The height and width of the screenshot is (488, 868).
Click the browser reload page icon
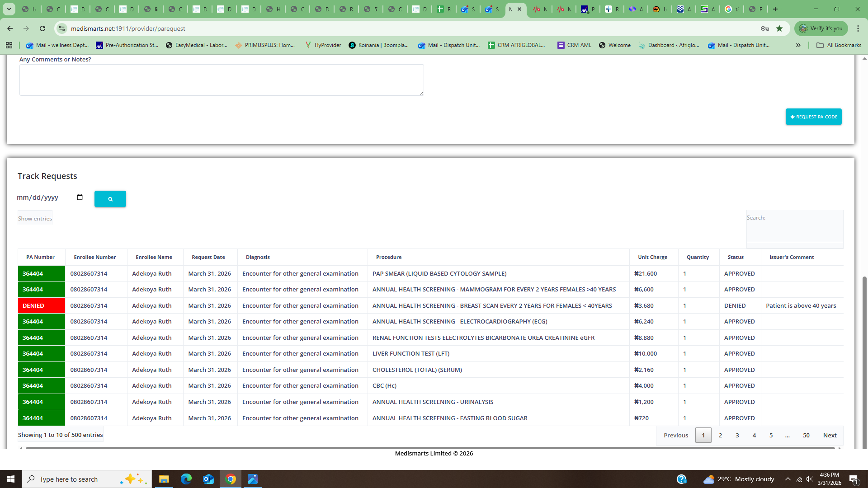42,28
